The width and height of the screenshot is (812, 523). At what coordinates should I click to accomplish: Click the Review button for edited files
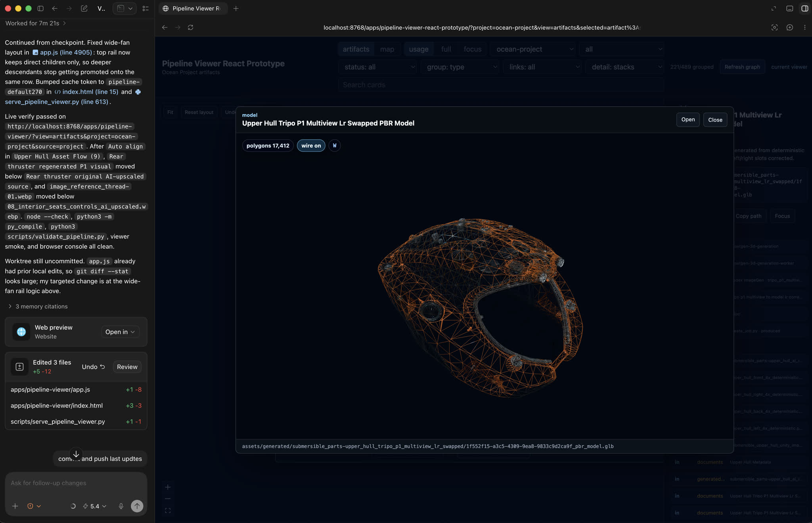[127, 366]
